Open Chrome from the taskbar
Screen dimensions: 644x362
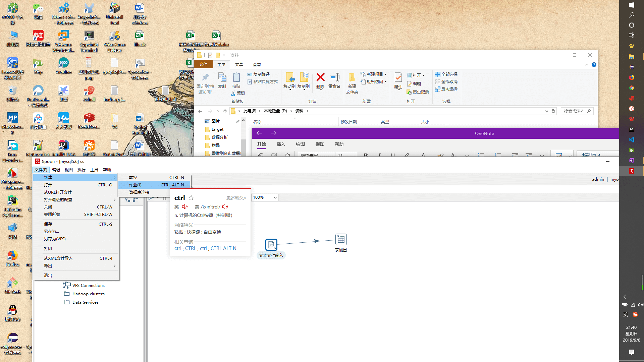click(632, 88)
